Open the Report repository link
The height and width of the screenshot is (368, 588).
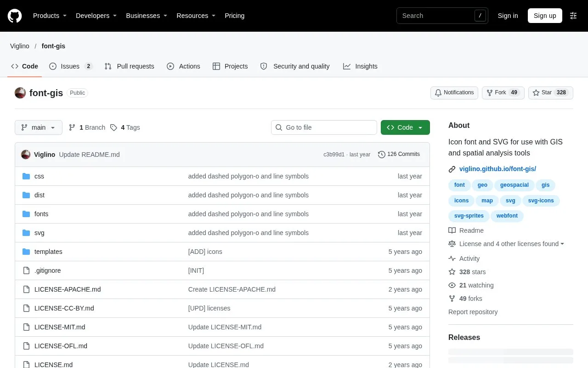[473, 312]
